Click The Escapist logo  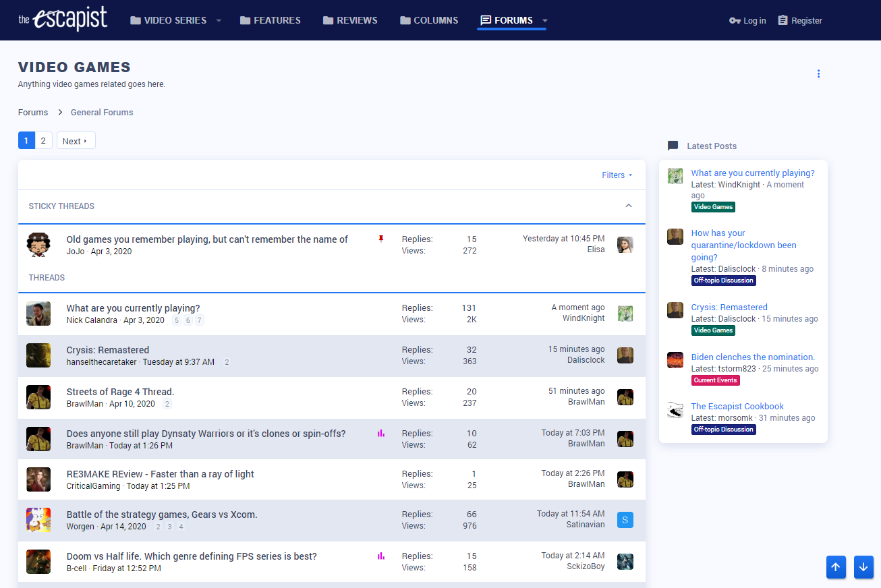pyautogui.click(x=63, y=19)
